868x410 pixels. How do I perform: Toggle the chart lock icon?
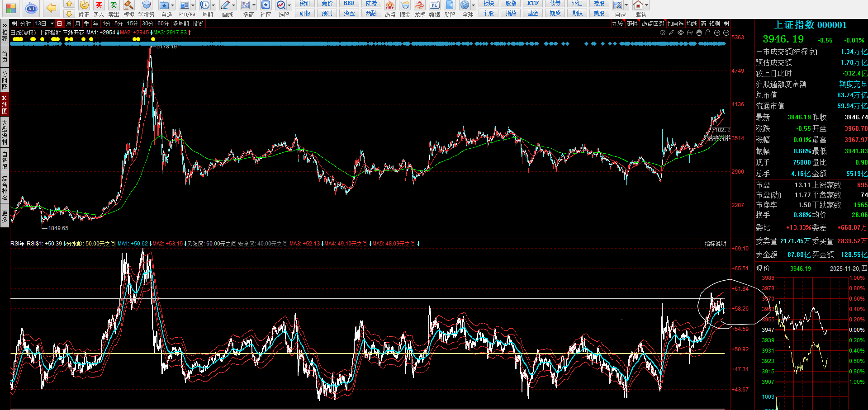coord(708,33)
